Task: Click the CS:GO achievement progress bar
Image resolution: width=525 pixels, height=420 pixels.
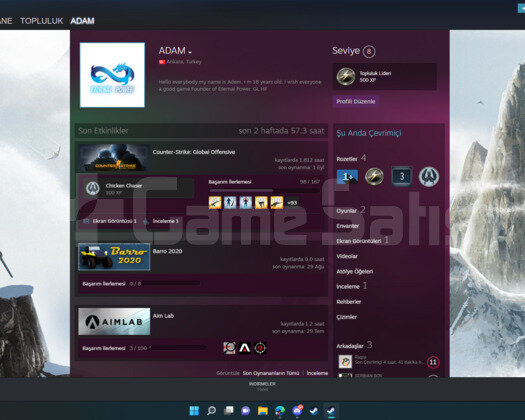Action: tap(265, 190)
